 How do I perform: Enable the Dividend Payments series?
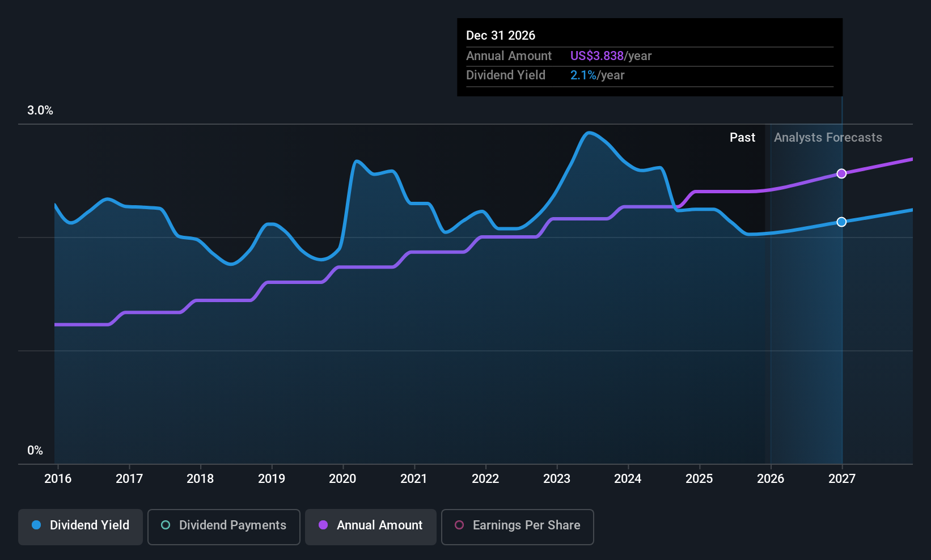point(223,527)
